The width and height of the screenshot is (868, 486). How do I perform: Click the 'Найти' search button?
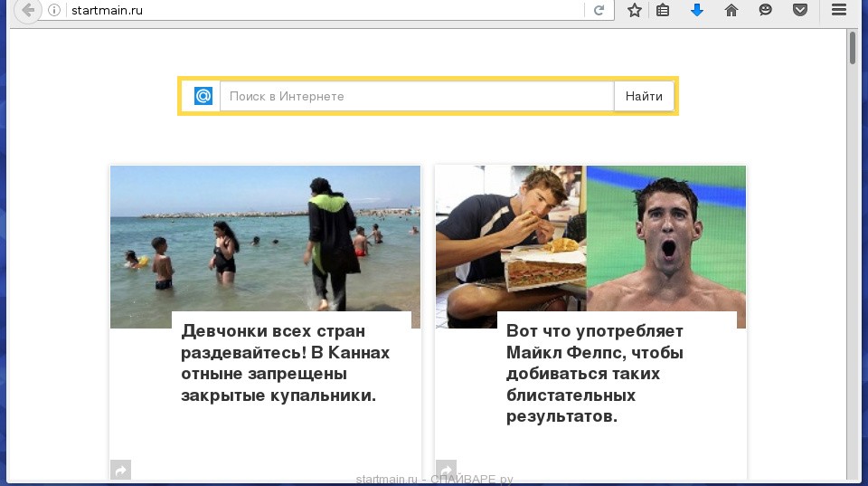[x=644, y=96]
